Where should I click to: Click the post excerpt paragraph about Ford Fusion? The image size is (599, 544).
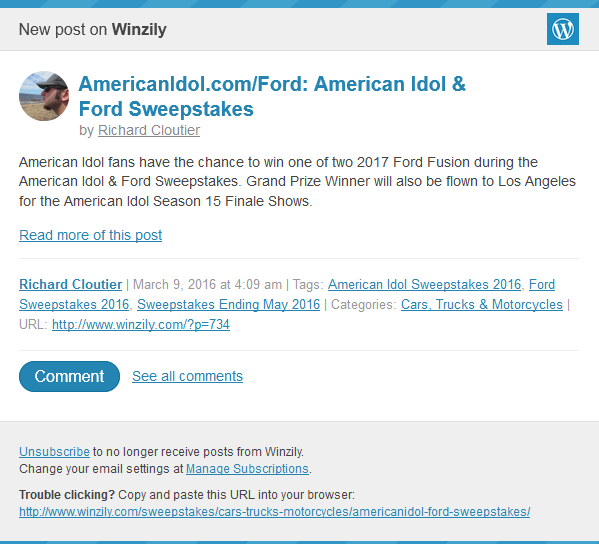tap(297, 181)
